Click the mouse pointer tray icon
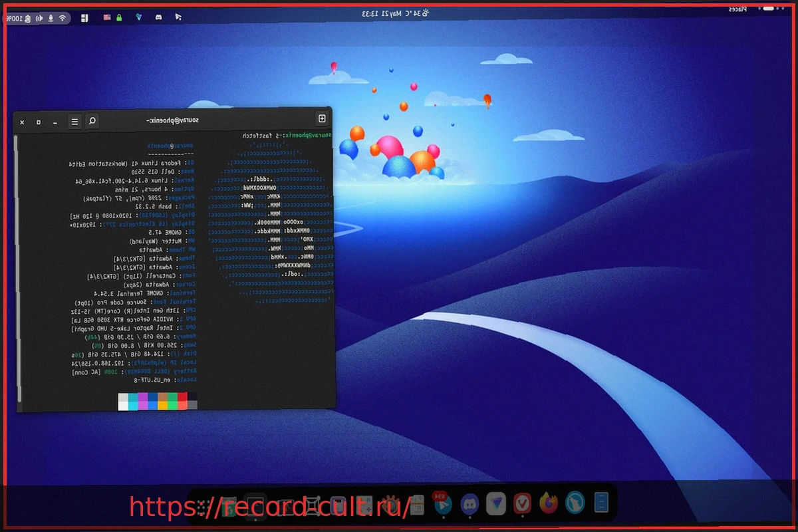This screenshot has width=798, height=532. 178,17
